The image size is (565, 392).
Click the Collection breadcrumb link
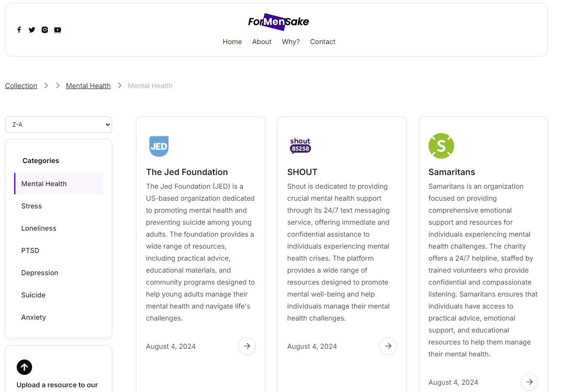21,86
